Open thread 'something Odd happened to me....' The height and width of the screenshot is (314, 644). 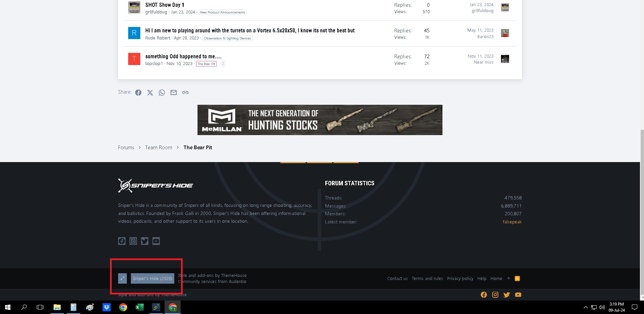coord(183,56)
